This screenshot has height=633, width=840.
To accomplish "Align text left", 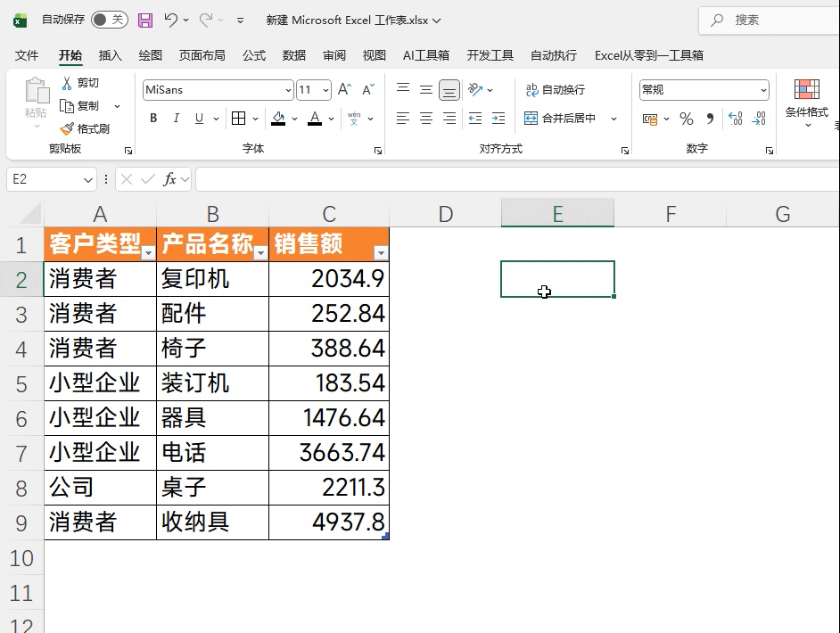I will point(403,119).
